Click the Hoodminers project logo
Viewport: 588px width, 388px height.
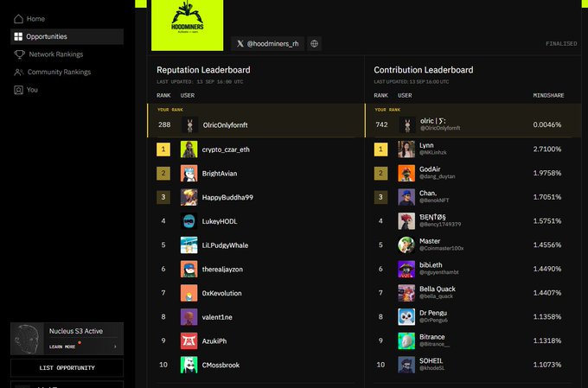[187, 25]
